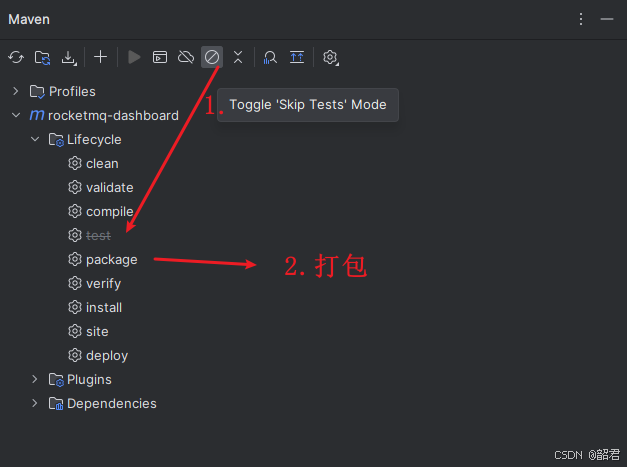Open Analyze Dependencies icon

[270, 57]
